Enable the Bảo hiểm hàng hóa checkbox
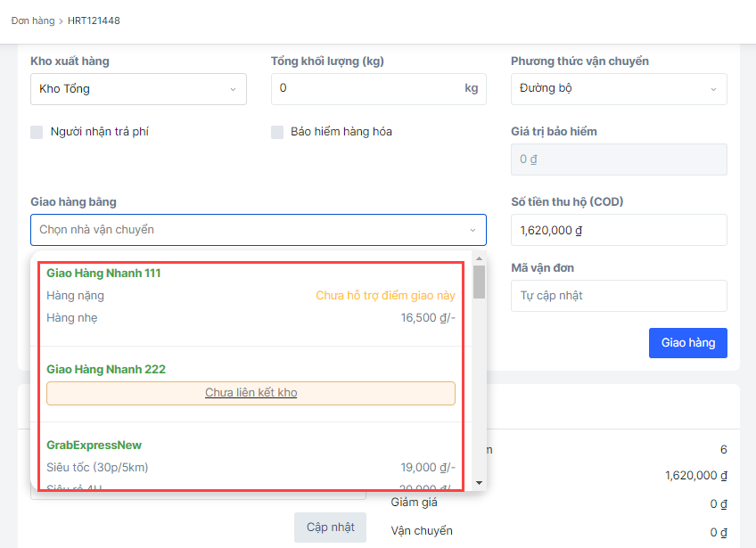This screenshot has width=756, height=548. [277, 132]
